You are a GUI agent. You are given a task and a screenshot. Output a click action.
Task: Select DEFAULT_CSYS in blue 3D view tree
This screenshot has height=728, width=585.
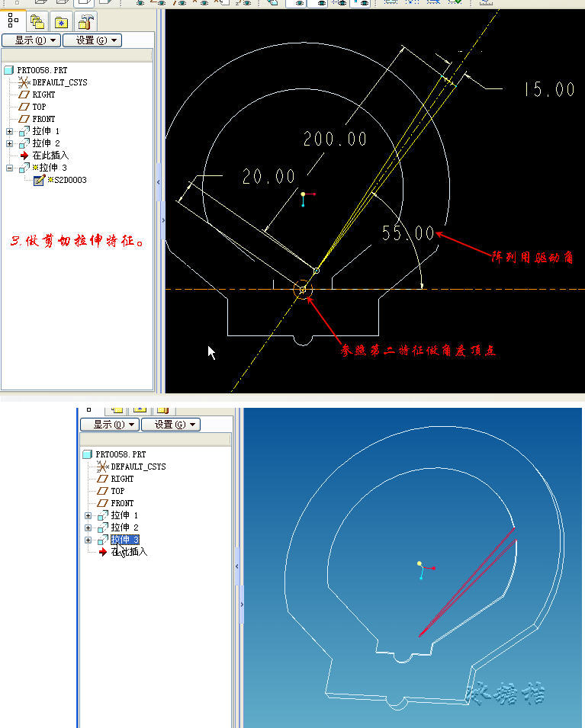[x=138, y=467]
